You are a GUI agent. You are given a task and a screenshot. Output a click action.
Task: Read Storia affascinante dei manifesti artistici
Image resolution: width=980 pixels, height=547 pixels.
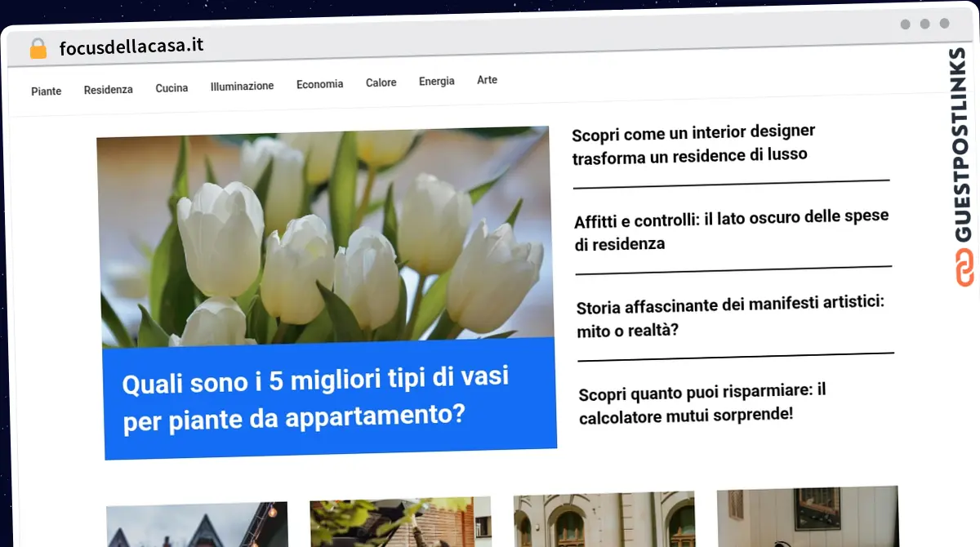pyautogui.click(x=730, y=318)
